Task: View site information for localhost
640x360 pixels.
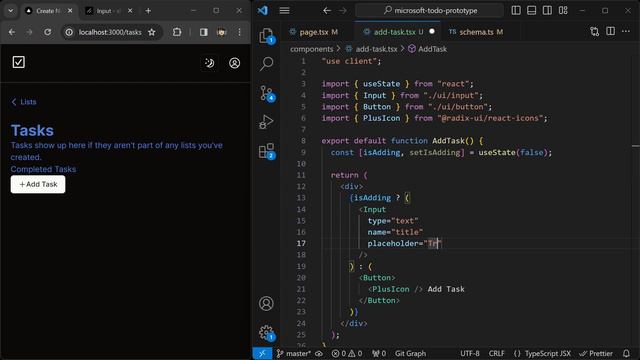Action: coord(69,32)
